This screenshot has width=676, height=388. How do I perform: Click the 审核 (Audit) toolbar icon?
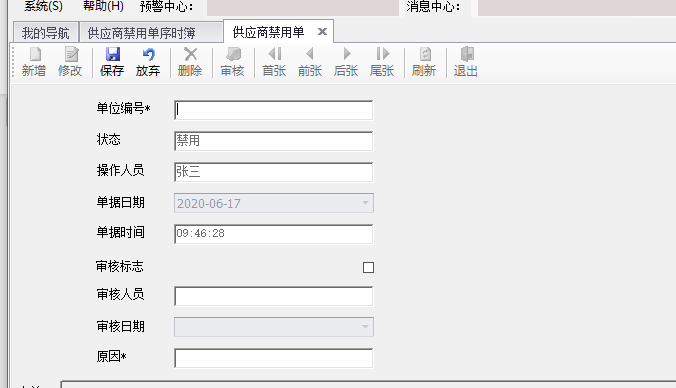point(232,62)
